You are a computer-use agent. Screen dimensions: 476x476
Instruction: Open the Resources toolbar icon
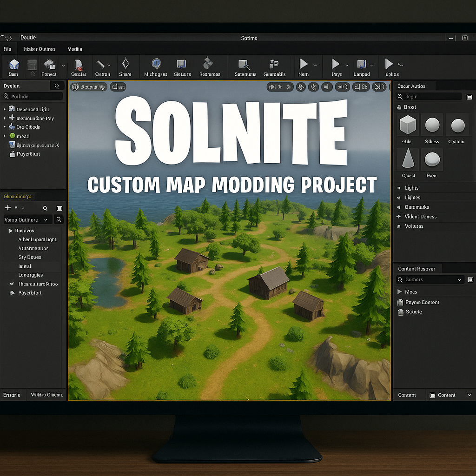pos(210,66)
